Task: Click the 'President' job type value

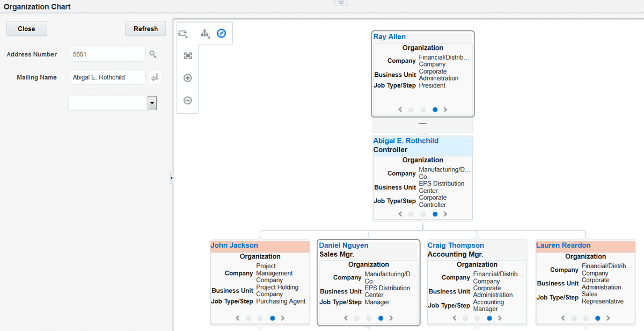Action: click(x=432, y=85)
